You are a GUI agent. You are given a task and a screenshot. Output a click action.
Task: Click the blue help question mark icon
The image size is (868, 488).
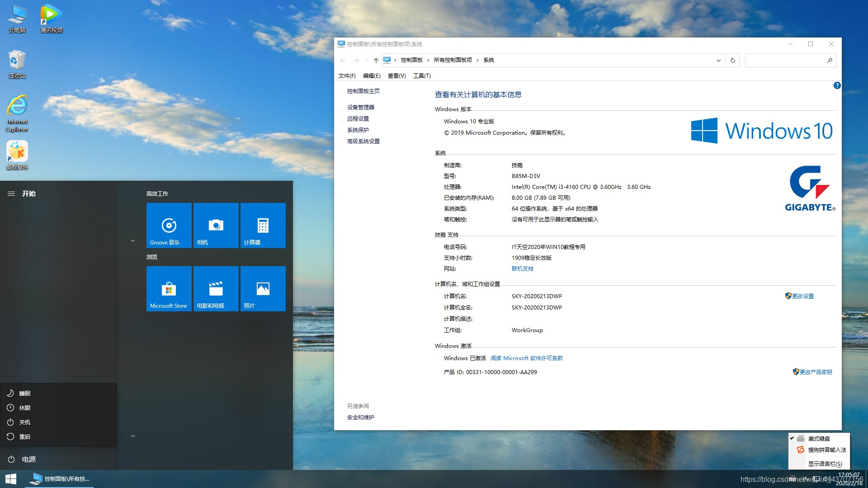coord(837,85)
